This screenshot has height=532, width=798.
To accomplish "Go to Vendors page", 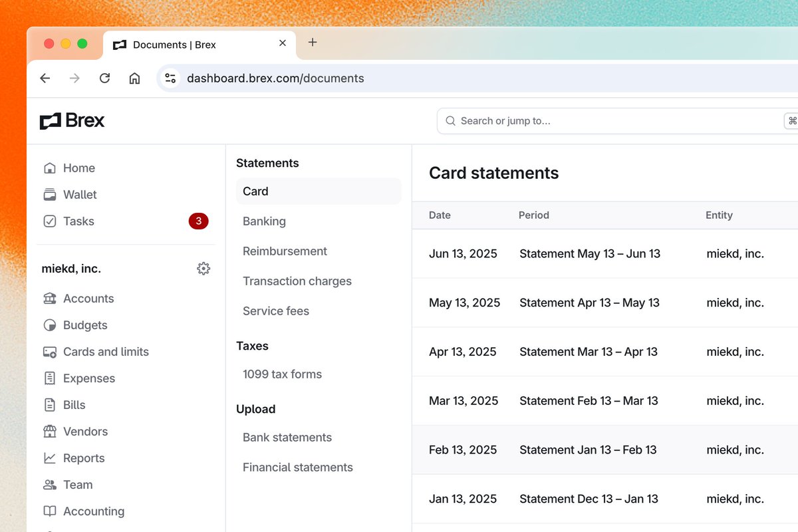I will tap(85, 432).
